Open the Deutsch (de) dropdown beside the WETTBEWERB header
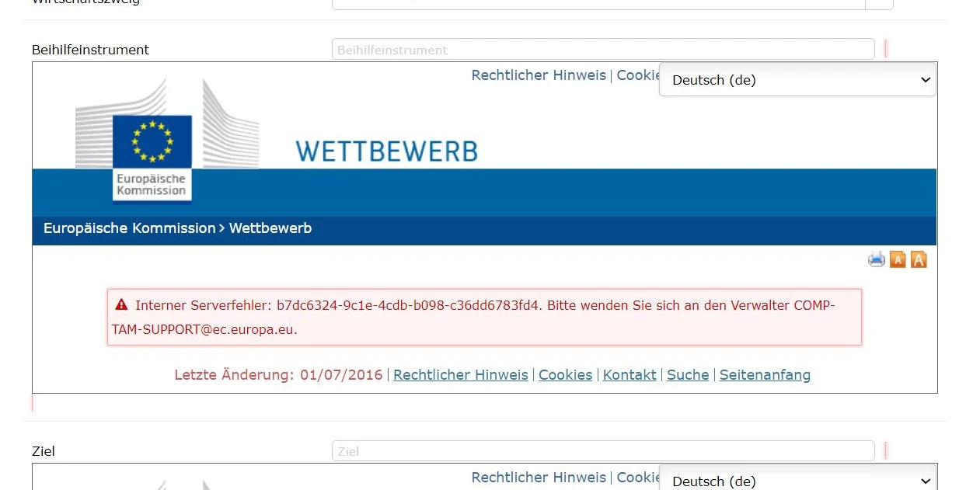980x490 pixels. click(x=797, y=80)
